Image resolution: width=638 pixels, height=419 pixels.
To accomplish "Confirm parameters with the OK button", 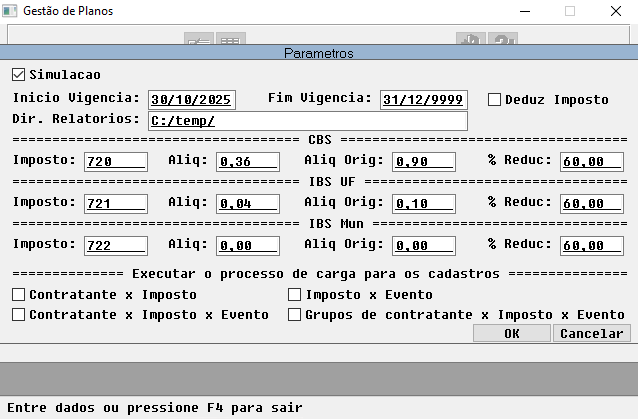I will pos(512,333).
